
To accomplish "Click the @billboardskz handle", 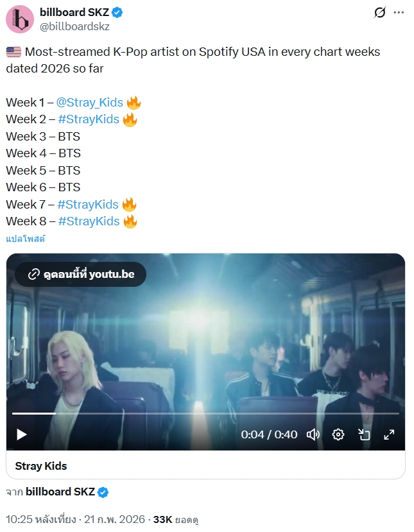I will point(74,26).
